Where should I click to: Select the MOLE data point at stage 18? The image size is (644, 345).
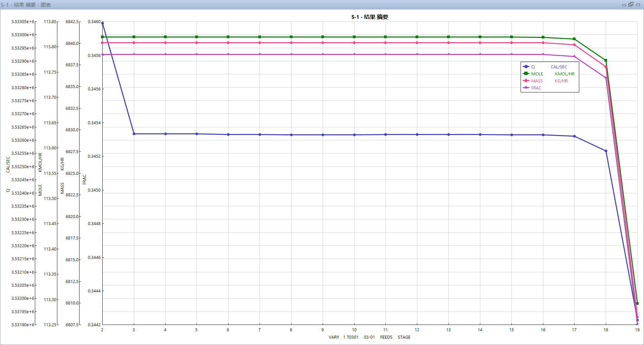pos(606,61)
